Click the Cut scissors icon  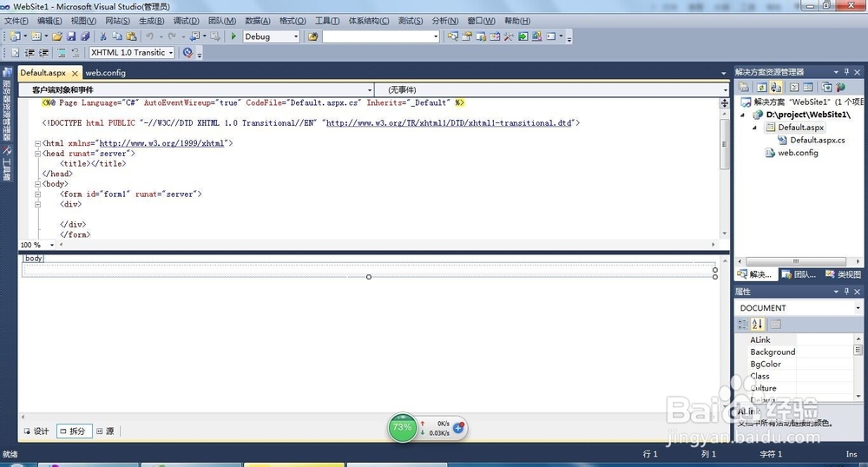(x=103, y=36)
